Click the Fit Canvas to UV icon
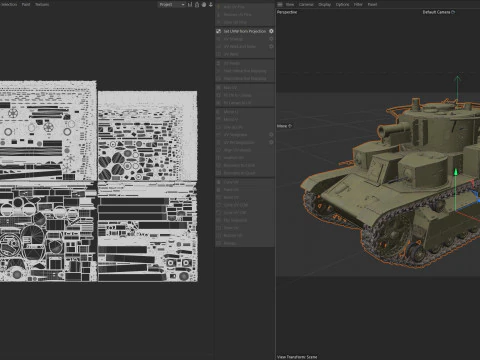480x360 pixels. (219, 103)
